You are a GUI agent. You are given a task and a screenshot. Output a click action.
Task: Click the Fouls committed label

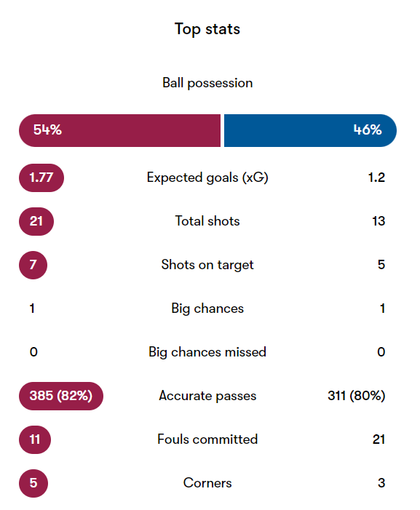(x=207, y=439)
